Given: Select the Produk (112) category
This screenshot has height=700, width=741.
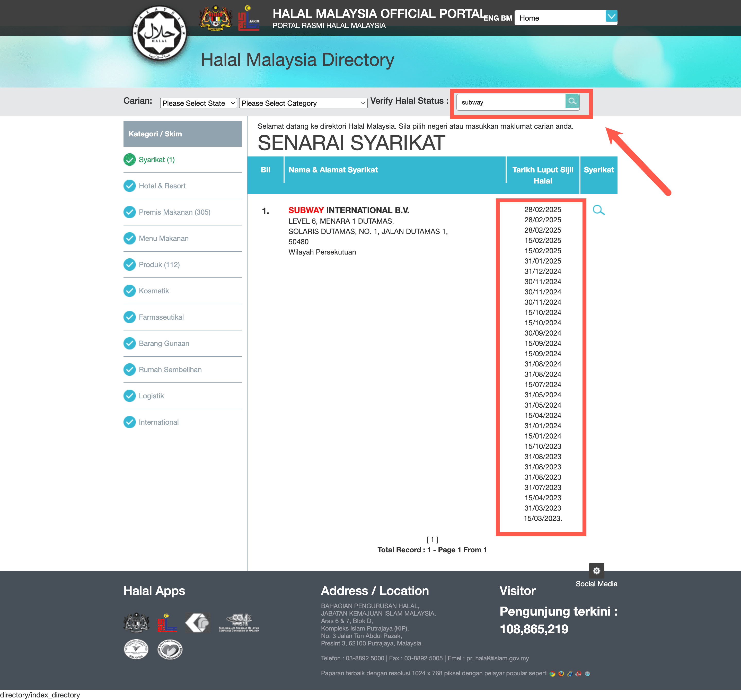Looking at the screenshot, I should (159, 265).
